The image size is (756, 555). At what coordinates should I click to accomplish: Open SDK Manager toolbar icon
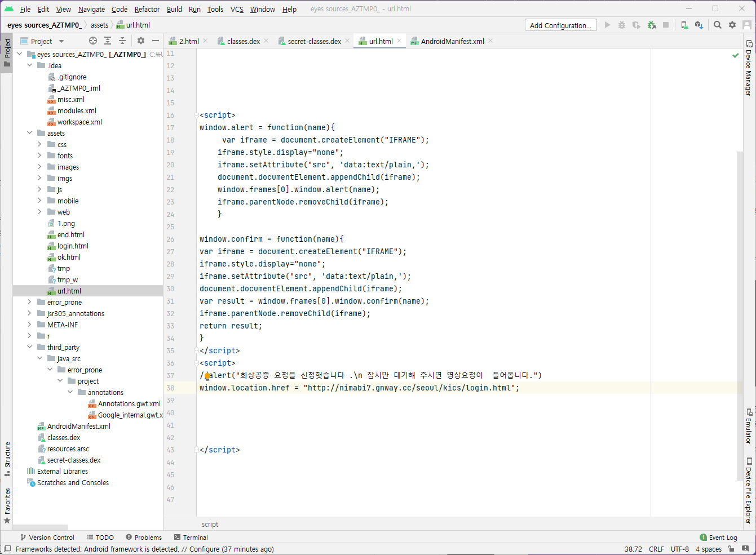(699, 25)
